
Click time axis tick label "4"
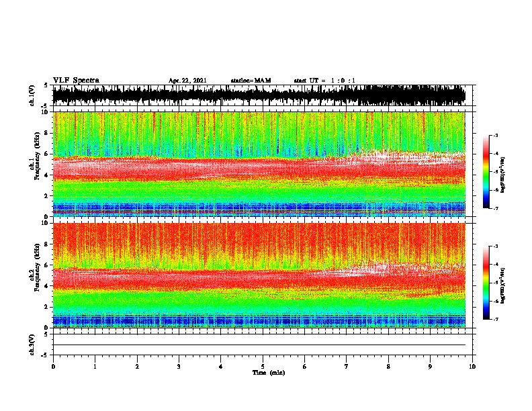tap(221, 366)
